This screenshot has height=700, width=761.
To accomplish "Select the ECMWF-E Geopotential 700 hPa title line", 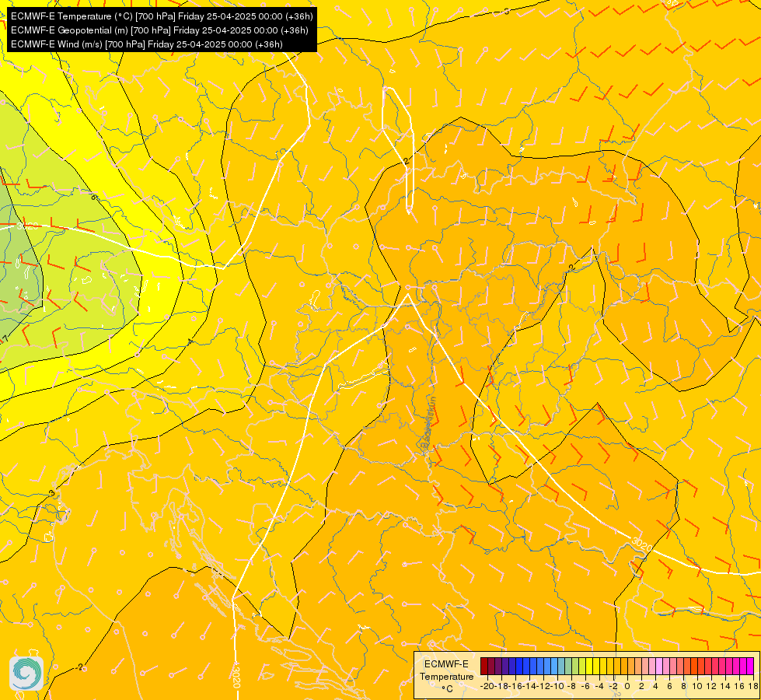I will [x=159, y=30].
